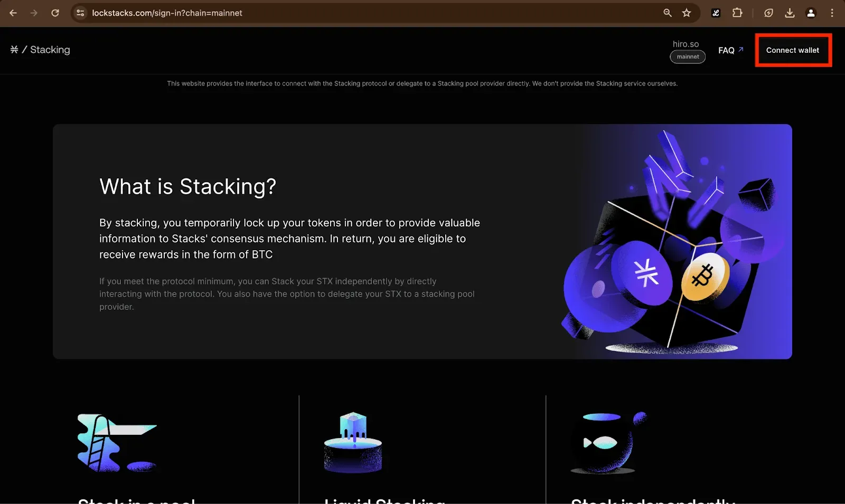The image size is (845, 504).
Task: View site information icon in address bar
Action: 80,13
